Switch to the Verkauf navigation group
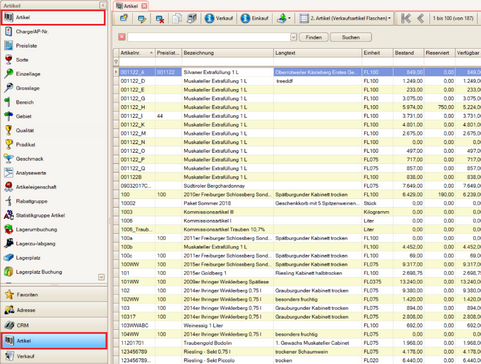The height and width of the screenshot is (364, 481). click(54, 356)
